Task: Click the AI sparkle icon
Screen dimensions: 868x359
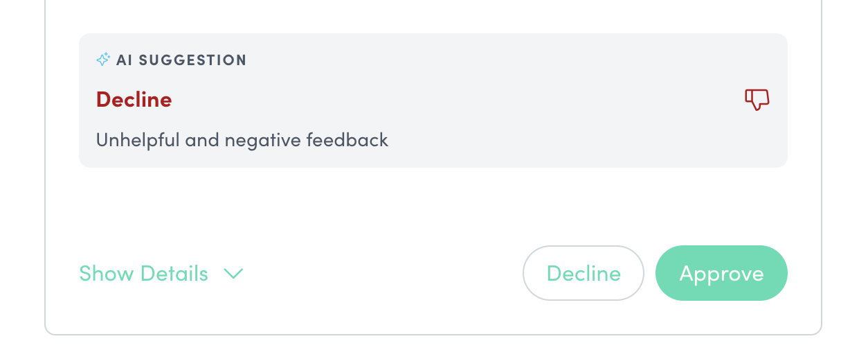Action: [x=103, y=60]
